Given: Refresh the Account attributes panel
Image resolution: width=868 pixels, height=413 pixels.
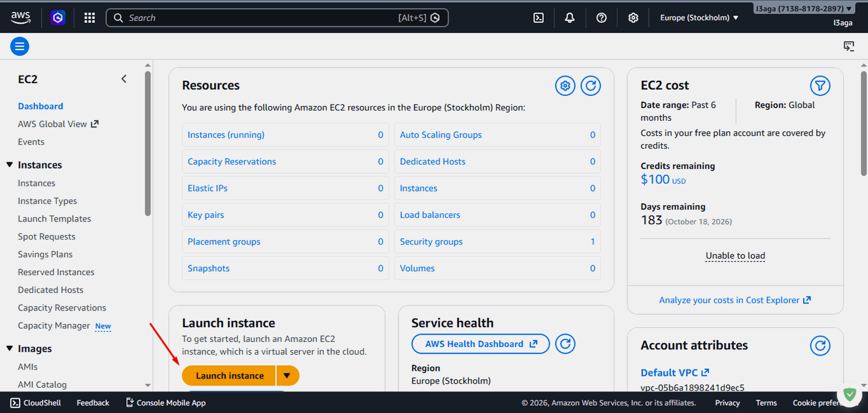Looking at the screenshot, I should coord(820,345).
